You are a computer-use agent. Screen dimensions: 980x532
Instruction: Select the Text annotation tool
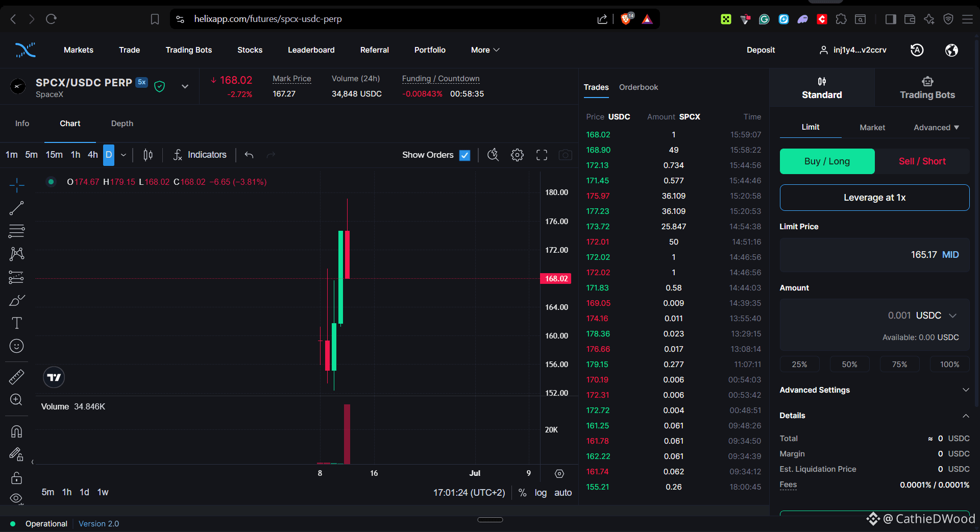pyautogui.click(x=16, y=323)
